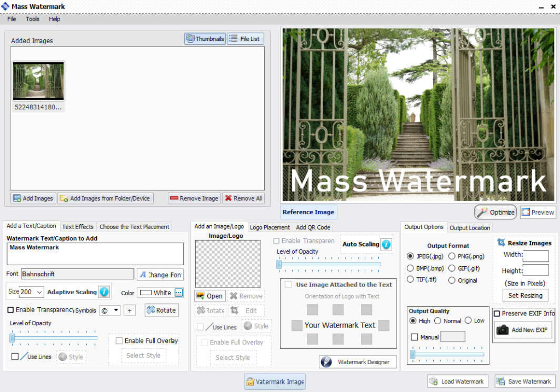
Task: Edit the logo image
Action: coord(246,311)
